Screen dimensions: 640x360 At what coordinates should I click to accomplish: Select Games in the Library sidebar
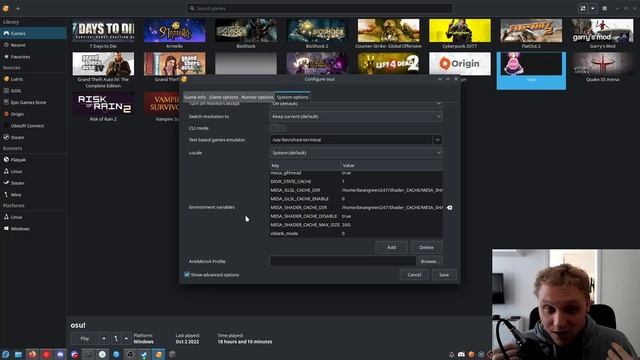33,33
